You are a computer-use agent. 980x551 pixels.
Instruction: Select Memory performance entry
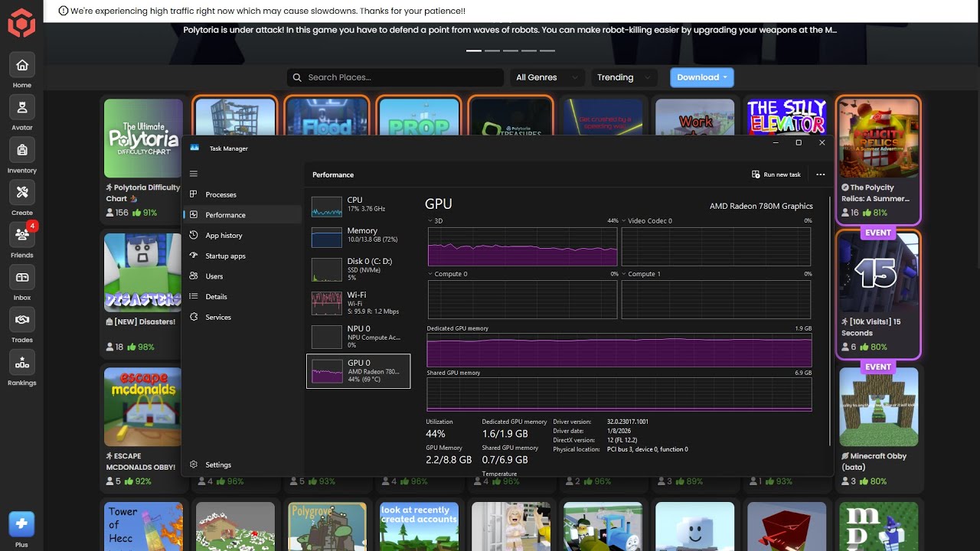coord(358,236)
